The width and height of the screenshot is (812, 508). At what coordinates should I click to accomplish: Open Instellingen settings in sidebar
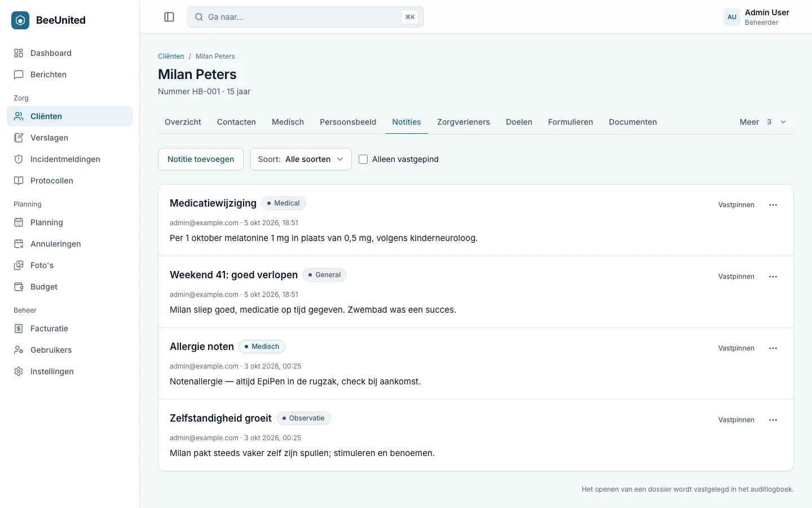click(69, 371)
